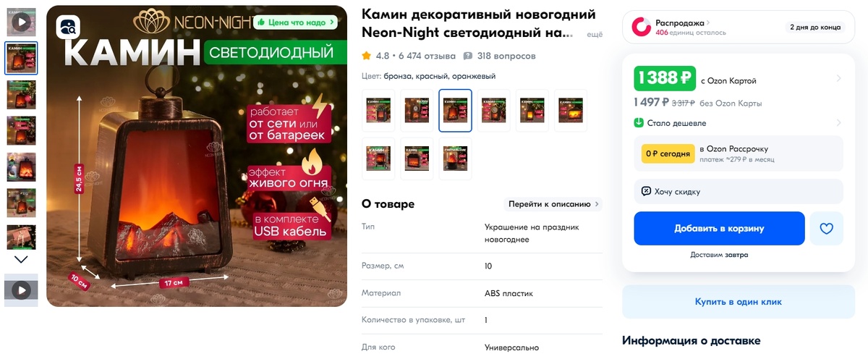Viewport: 868px width, 354px height.
Task: Select the first color variant thumbnail
Action: 378,111
